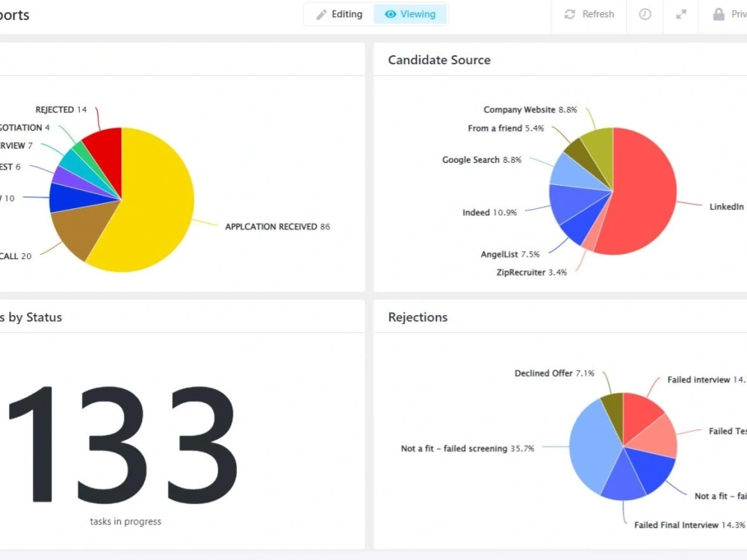The height and width of the screenshot is (560, 747).
Task: Click the 'Indeed 10.9%' label
Action: coord(489,212)
